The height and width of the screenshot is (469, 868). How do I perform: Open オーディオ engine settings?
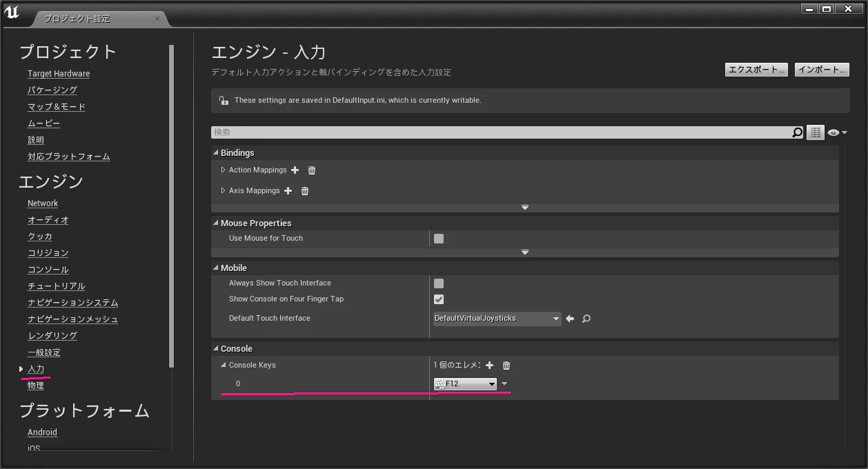[48, 220]
